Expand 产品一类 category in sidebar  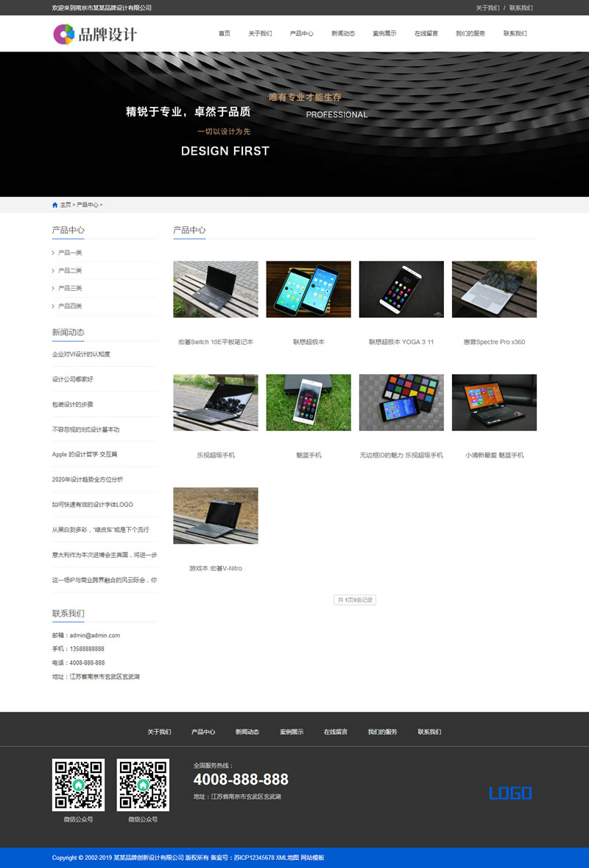click(x=70, y=253)
